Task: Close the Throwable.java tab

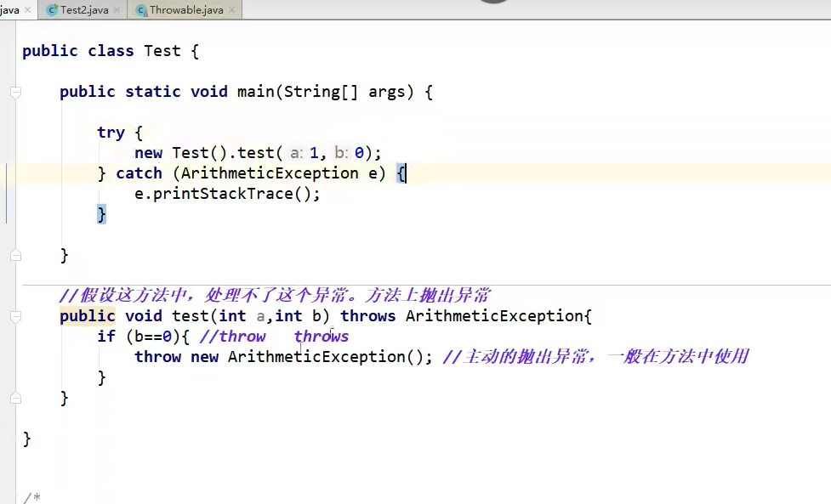Action: click(x=231, y=9)
